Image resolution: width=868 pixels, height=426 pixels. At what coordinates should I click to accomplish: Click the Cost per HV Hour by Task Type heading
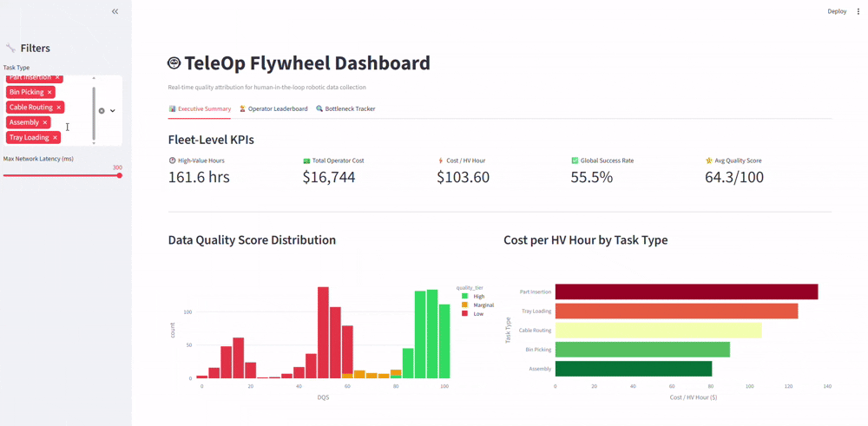tap(586, 240)
